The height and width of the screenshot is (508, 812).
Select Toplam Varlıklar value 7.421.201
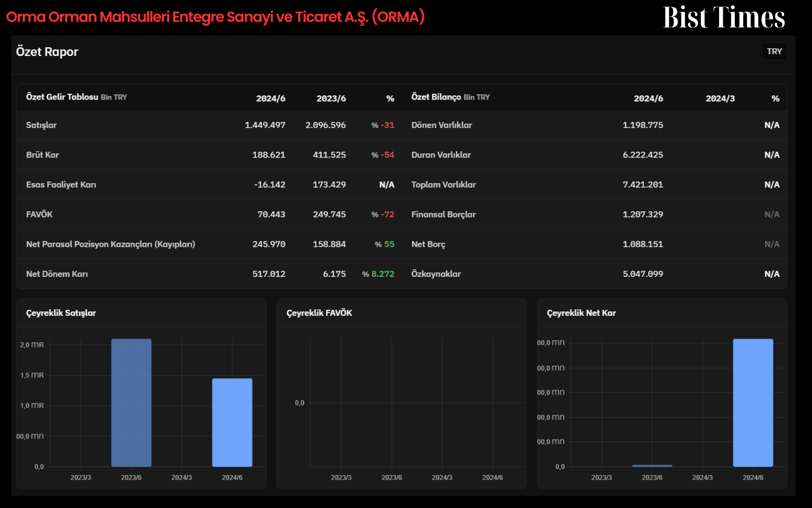642,184
